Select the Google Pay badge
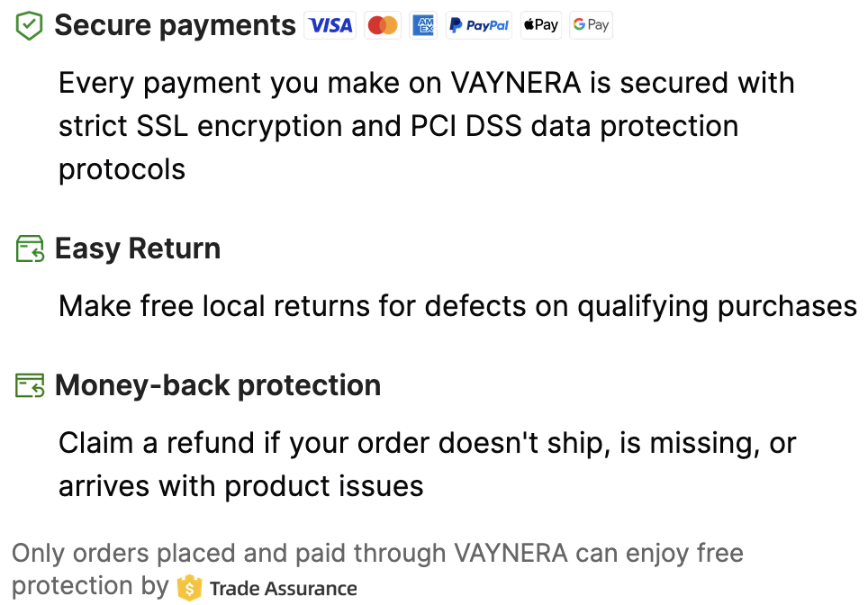868x605 pixels. (x=591, y=25)
